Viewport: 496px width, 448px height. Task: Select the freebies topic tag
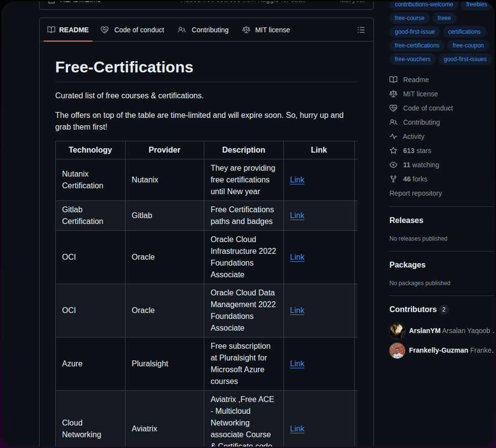(476, 4)
